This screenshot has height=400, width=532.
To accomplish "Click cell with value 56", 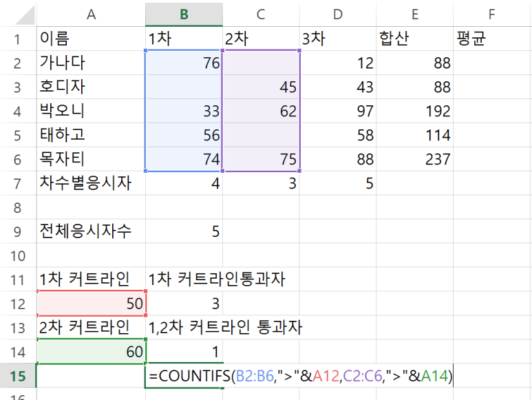I will pyautogui.click(x=184, y=136).
